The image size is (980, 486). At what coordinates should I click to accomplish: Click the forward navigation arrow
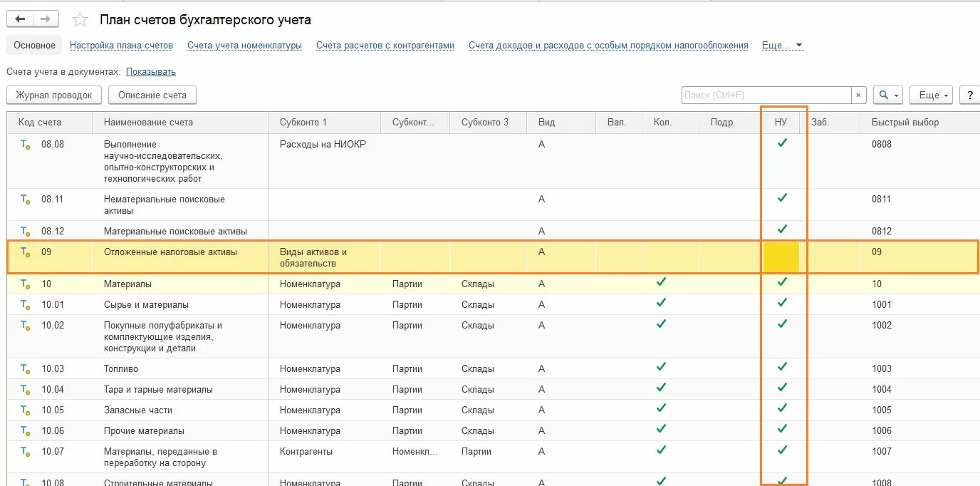[45, 20]
